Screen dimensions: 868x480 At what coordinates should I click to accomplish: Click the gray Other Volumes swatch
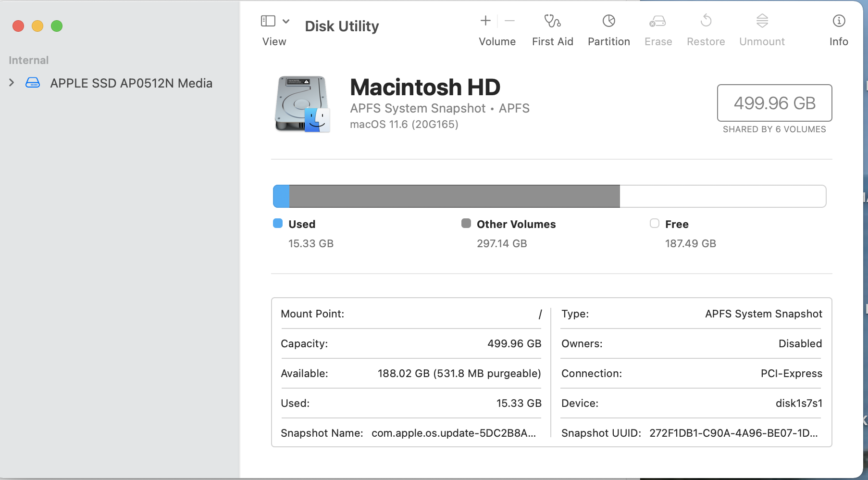coord(466,224)
